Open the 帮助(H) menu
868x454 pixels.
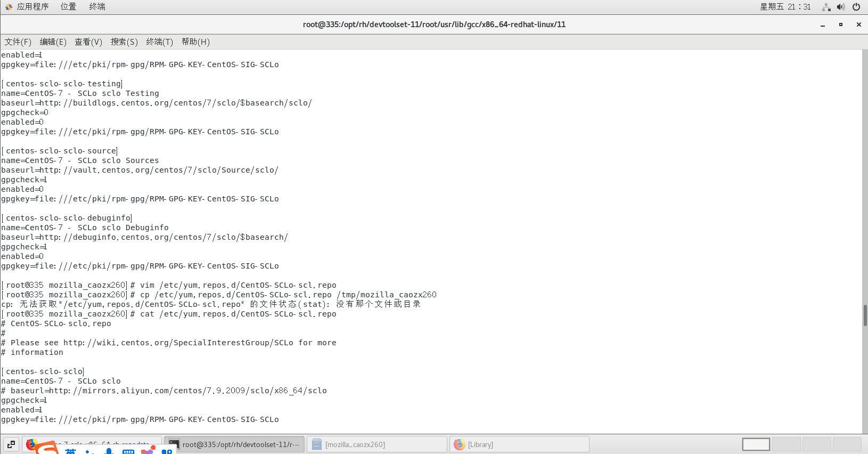point(195,42)
